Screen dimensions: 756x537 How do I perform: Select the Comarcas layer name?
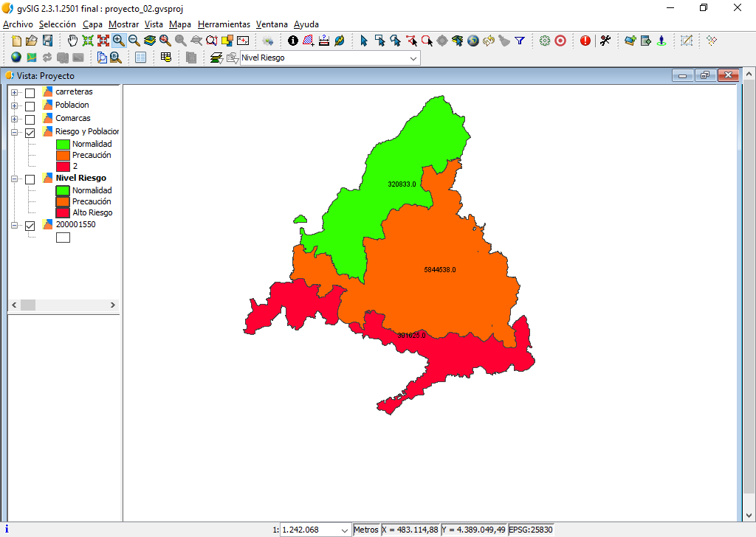coord(73,118)
